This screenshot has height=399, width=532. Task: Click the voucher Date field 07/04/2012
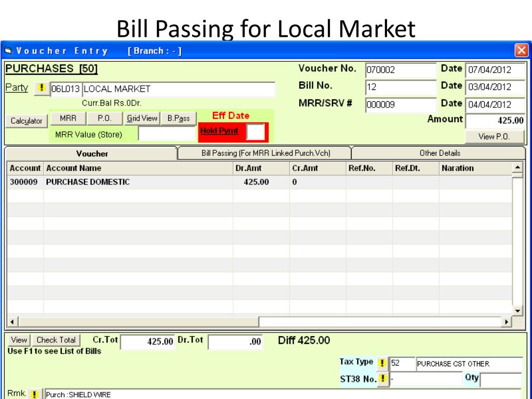coord(495,70)
